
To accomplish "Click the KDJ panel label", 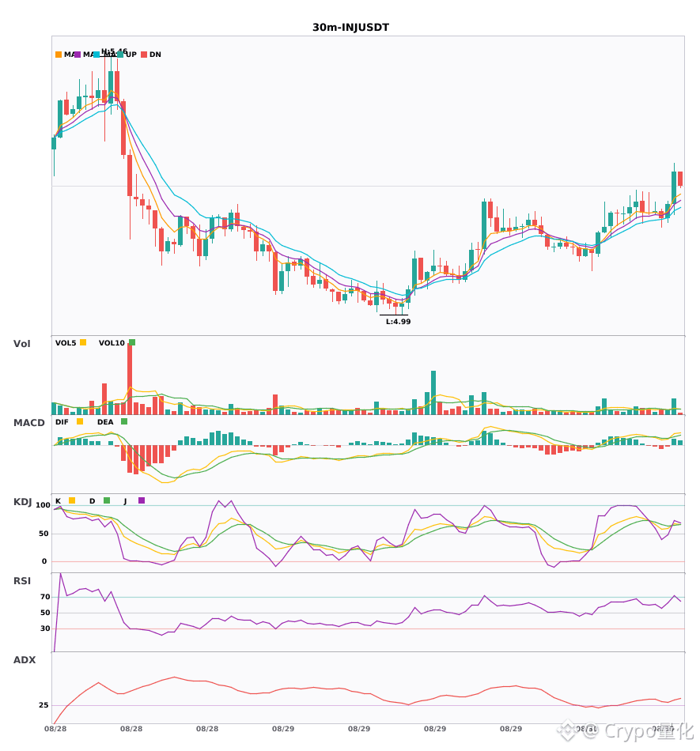I will [x=22, y=502].
